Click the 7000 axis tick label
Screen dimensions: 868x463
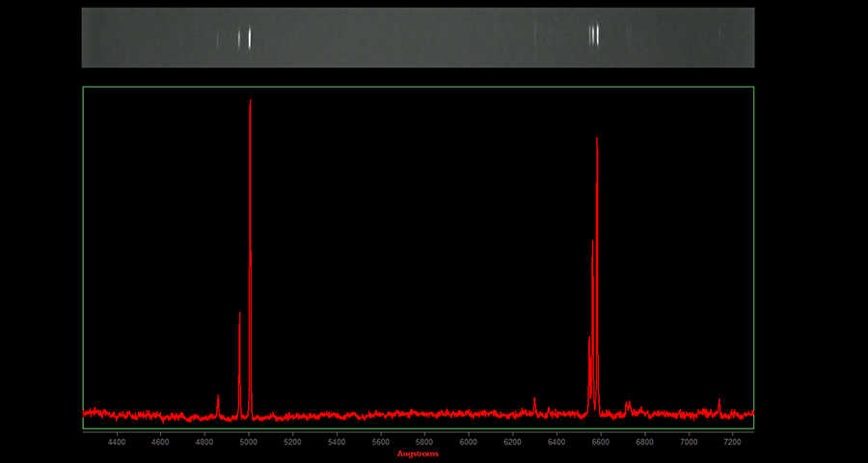coord(689,442)
